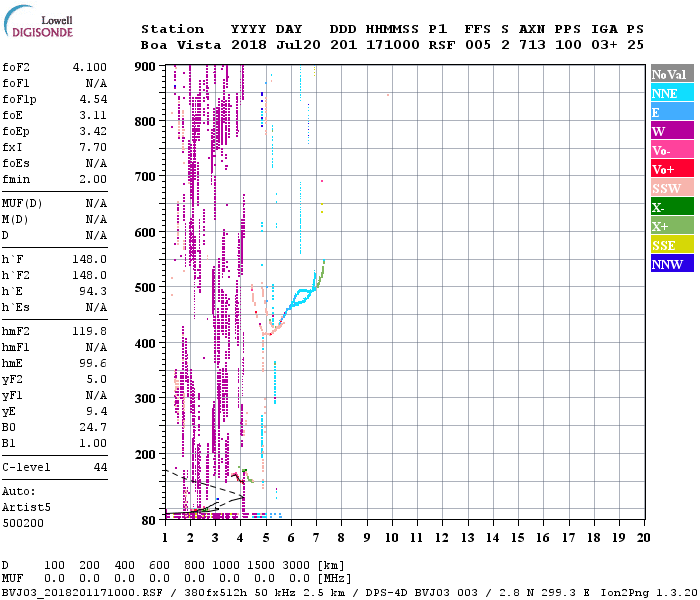The width and height of the screenshot is (700, 600).
Task: Click the Lowell Digisonde logo
Action: (38, 21)
